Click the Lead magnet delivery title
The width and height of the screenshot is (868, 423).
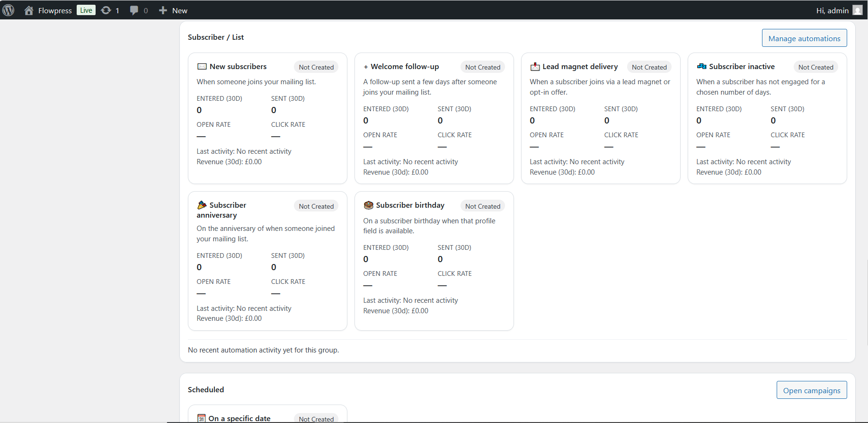pos(580,67)
